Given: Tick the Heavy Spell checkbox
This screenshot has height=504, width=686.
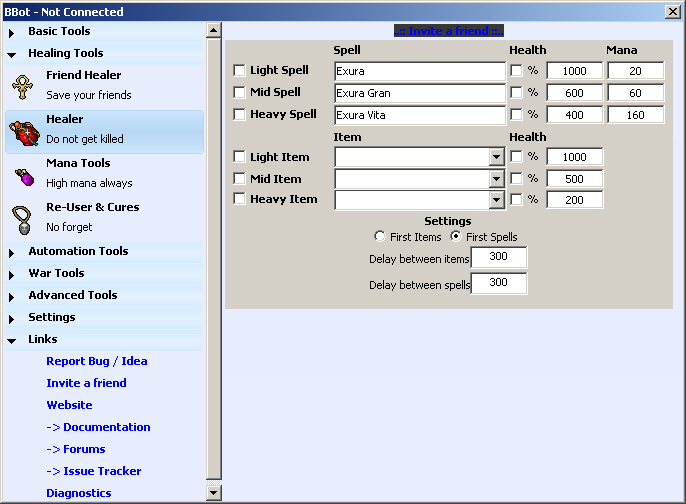Looking at the screenshot, I should pyautogui.click(x=239, y=115).
